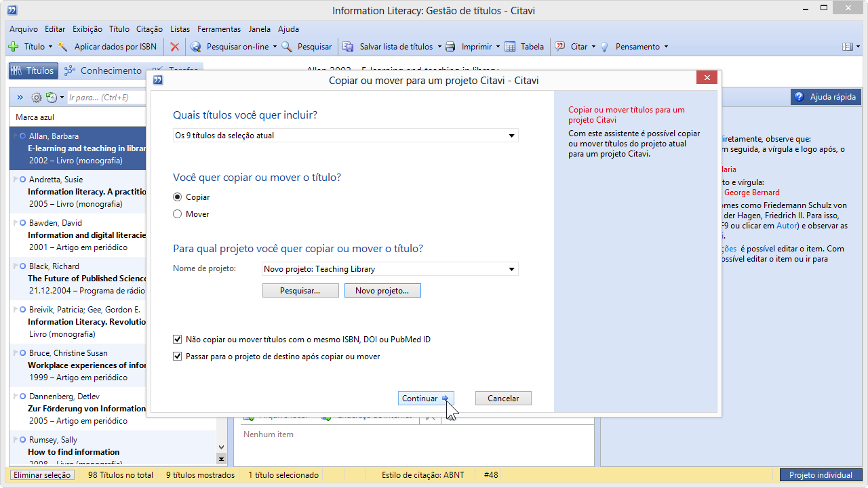Switch to the Títulos tab

[x=33, y=70]
